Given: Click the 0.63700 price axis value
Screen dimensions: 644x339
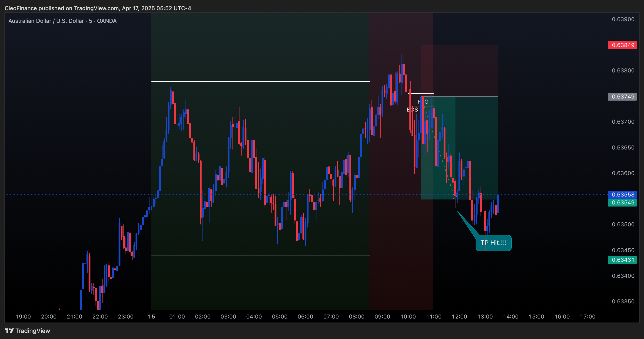Looking at the screenshot, I should pos(623,122).
